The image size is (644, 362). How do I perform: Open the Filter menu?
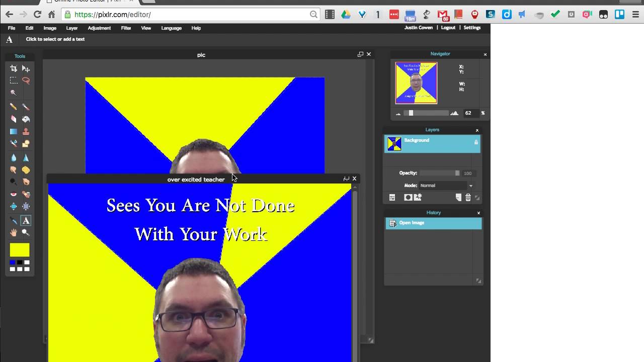(x=126, y=28)
